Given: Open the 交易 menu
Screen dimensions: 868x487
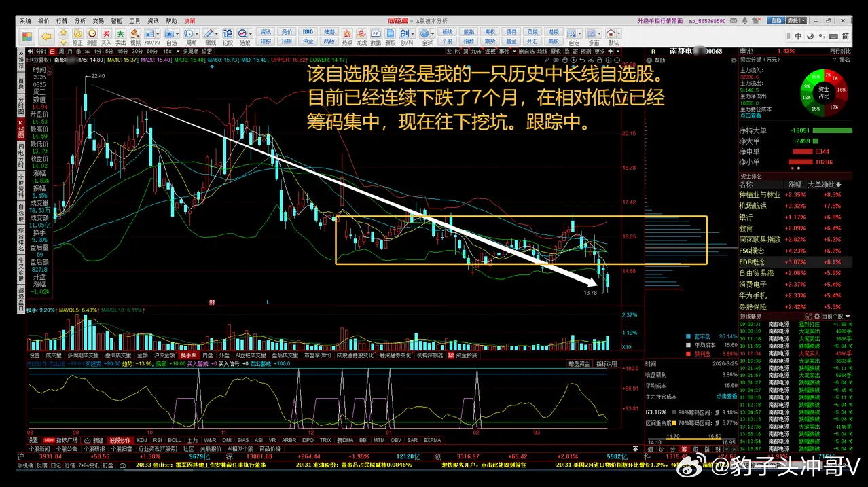Looking at the screenshot, I should 98,21.
